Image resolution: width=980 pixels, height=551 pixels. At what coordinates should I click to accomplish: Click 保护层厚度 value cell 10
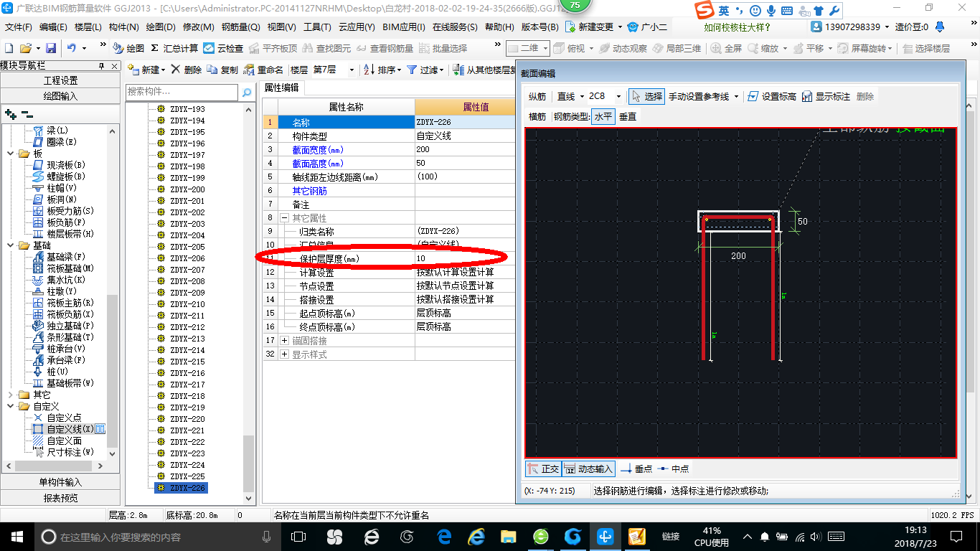tap(465, 258)
